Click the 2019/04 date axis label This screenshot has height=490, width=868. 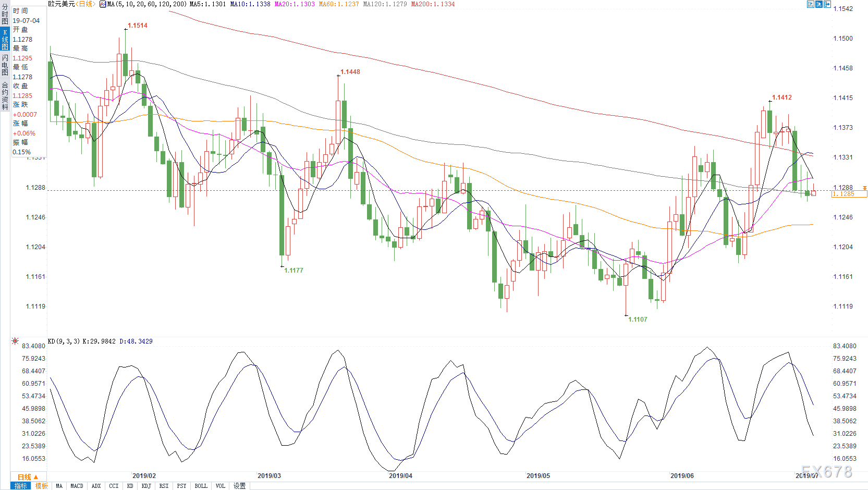click(x=400, y=476)
